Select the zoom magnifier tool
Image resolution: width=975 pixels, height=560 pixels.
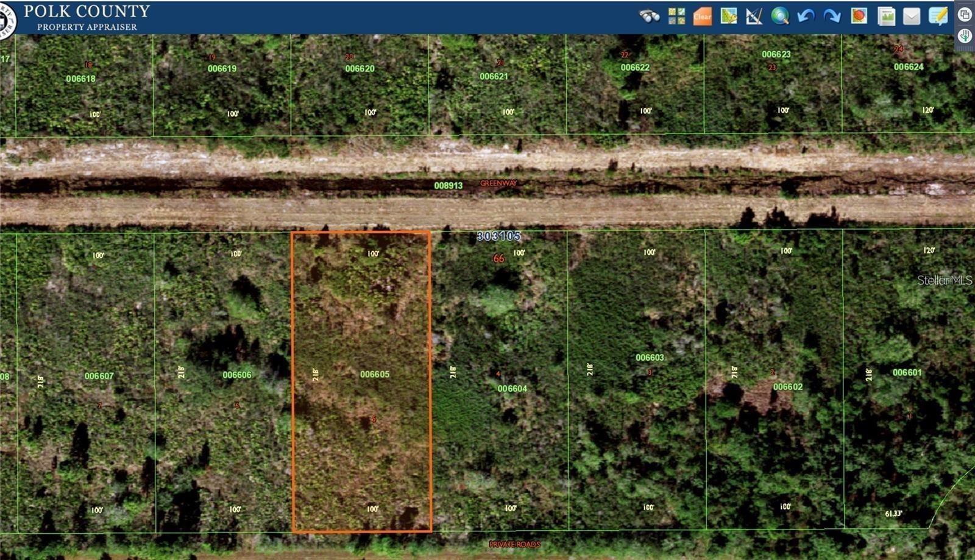780,17
